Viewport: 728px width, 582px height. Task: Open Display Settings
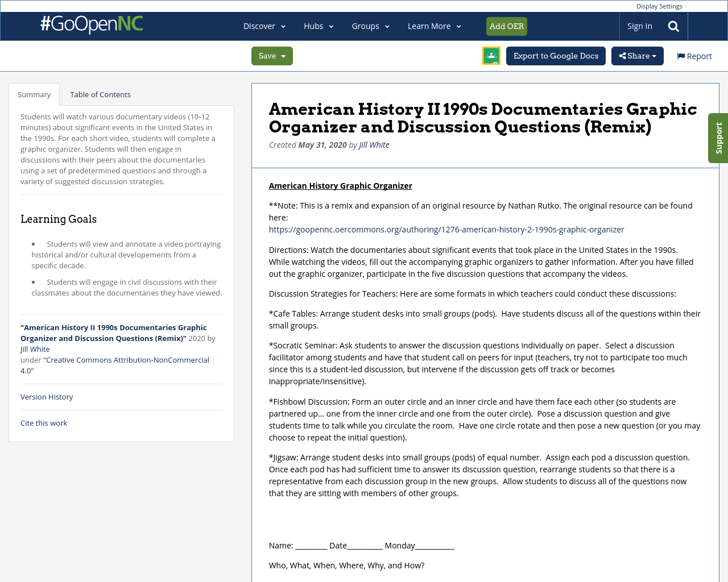659,6
